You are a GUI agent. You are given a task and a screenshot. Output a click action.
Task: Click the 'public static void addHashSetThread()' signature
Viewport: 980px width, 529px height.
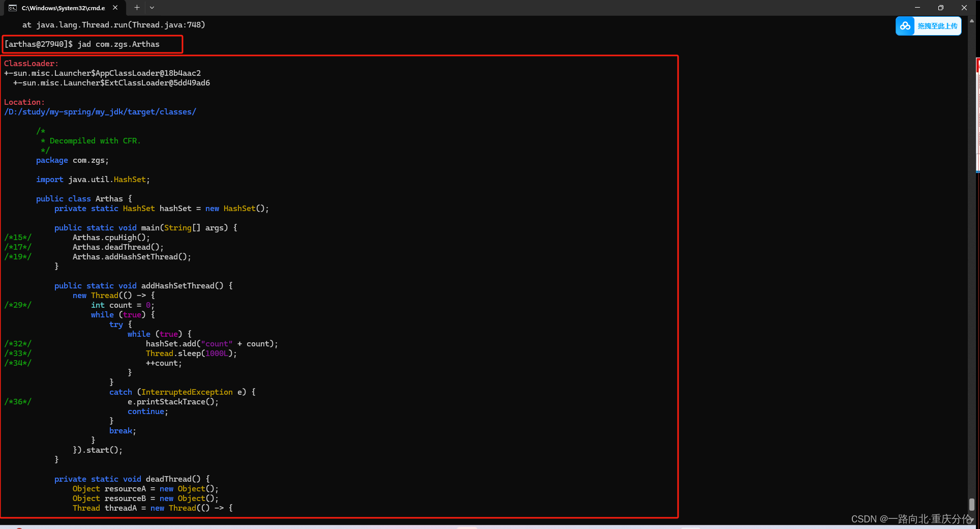click(143, 286)
